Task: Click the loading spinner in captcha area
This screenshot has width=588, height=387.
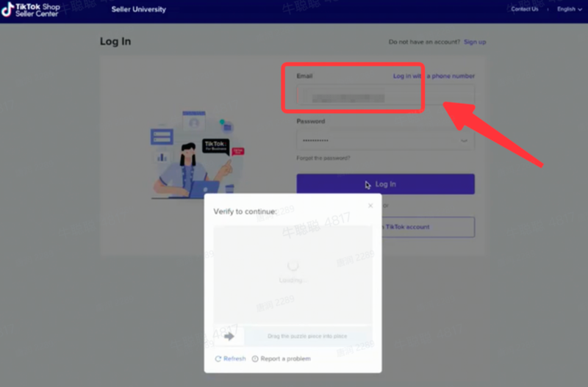Action: coord(293,266)
